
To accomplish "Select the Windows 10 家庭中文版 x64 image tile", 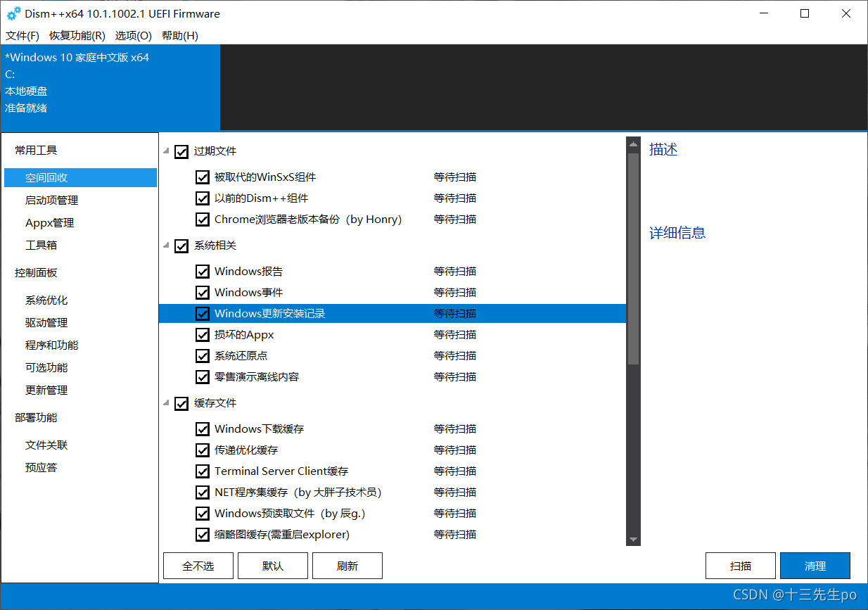I will coord(110,87).
